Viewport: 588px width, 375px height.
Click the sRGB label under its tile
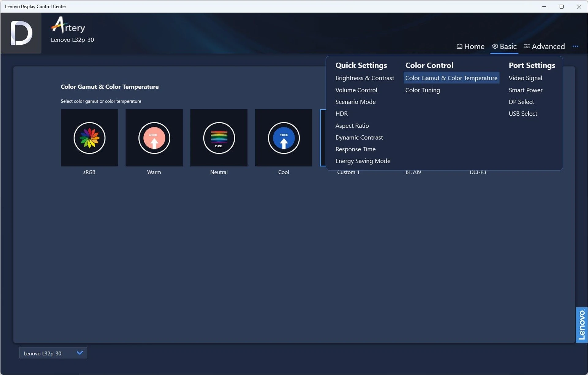pos(89,172)
